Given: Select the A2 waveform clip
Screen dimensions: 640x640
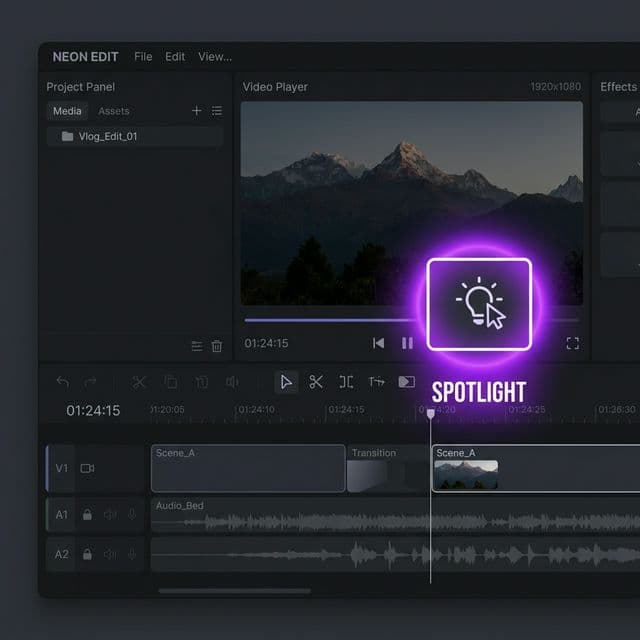Looking at the screenshot, I should [396, 555].
